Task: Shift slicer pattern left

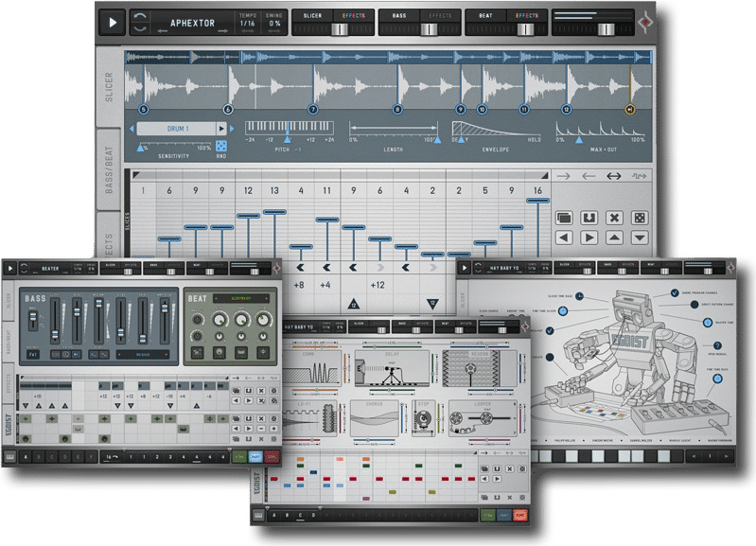Action: coord(564,238)
